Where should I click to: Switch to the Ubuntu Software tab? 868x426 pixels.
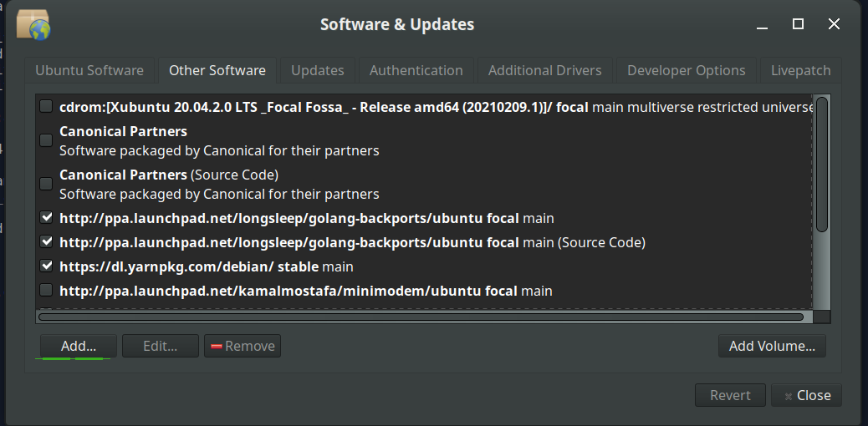89,70
